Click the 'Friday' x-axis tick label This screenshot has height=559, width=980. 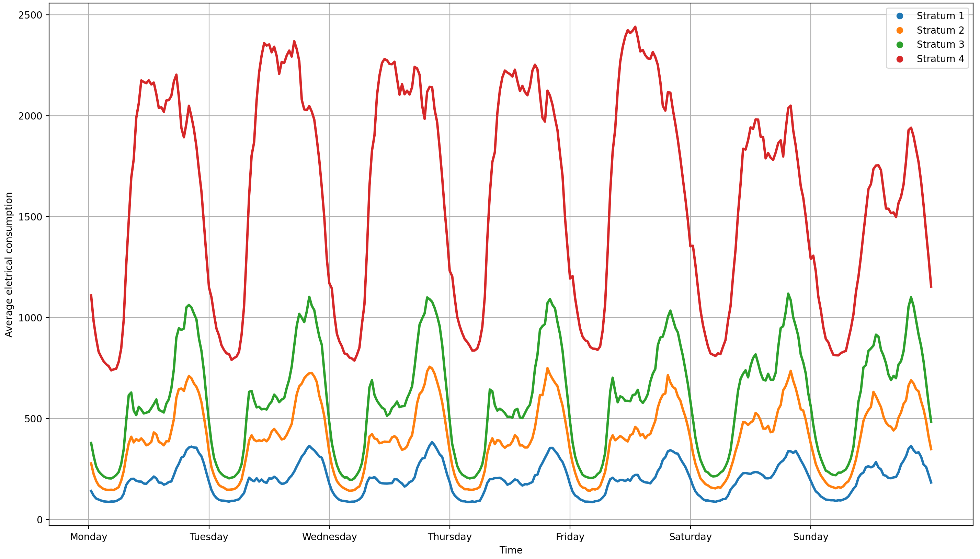click(x=570, y=537)
